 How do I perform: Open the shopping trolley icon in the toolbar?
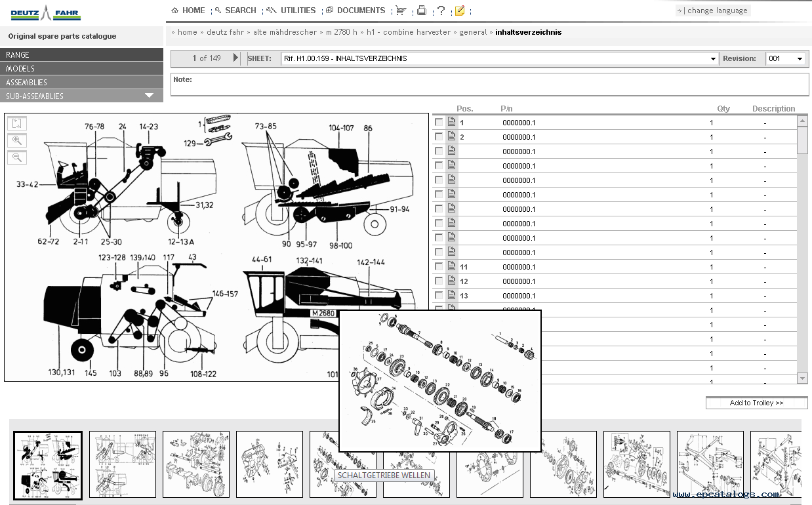pyautogui.click(x=401, y=10)
